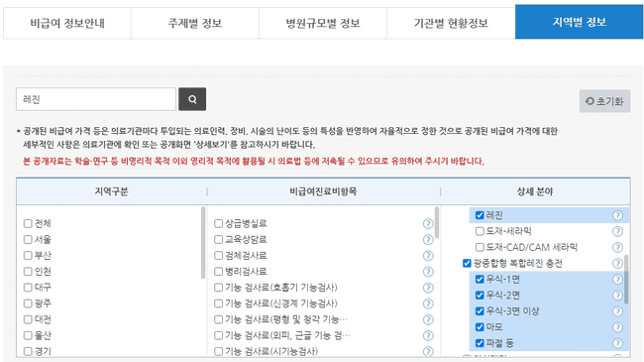Open help icon for 파절 등

(617, 343)
